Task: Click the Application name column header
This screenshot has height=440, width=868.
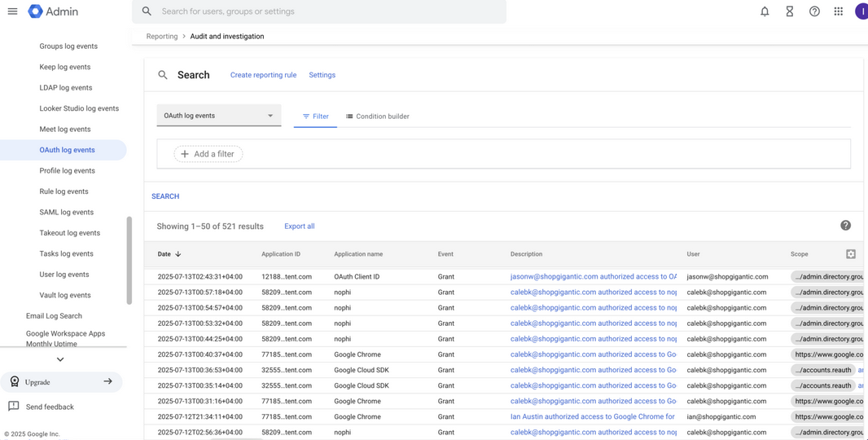Action: [358, 253]
